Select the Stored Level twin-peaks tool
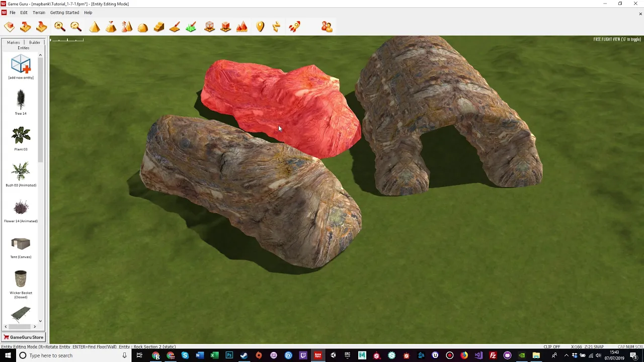This screenshot has height=362, width=644. [x=127, y=27]
